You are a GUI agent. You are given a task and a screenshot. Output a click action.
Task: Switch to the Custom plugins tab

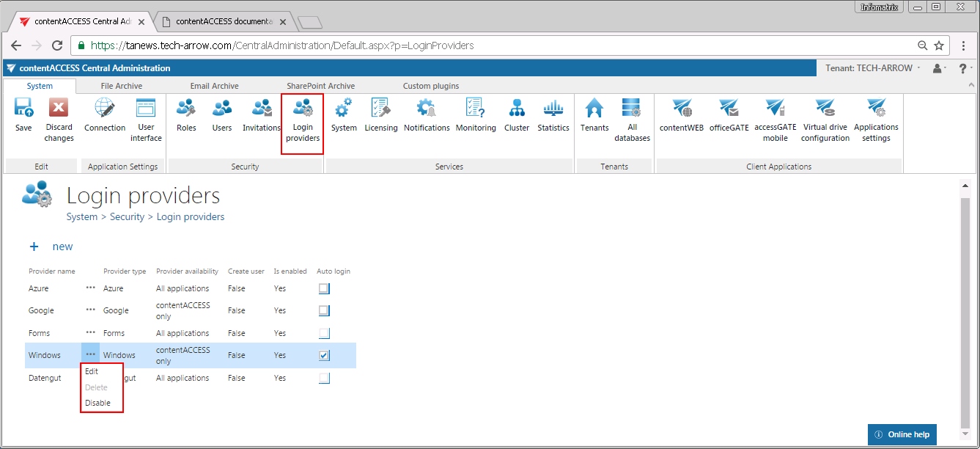pyautogui.click(x=431, y=86)
